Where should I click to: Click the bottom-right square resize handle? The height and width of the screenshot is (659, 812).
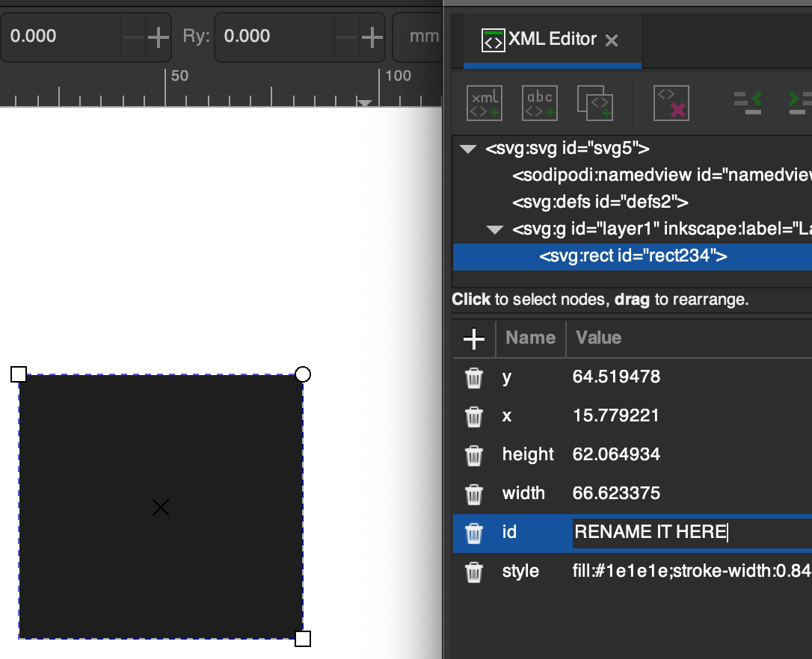coord(303,639)
